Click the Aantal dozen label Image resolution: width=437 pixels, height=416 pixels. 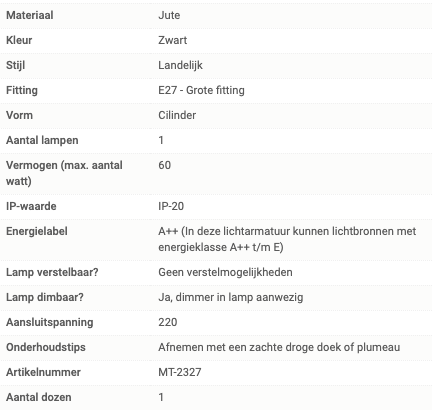[x=39, y=397]
